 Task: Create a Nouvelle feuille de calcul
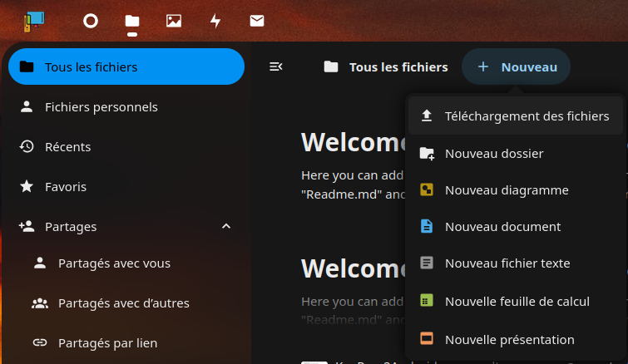(516, 301)
